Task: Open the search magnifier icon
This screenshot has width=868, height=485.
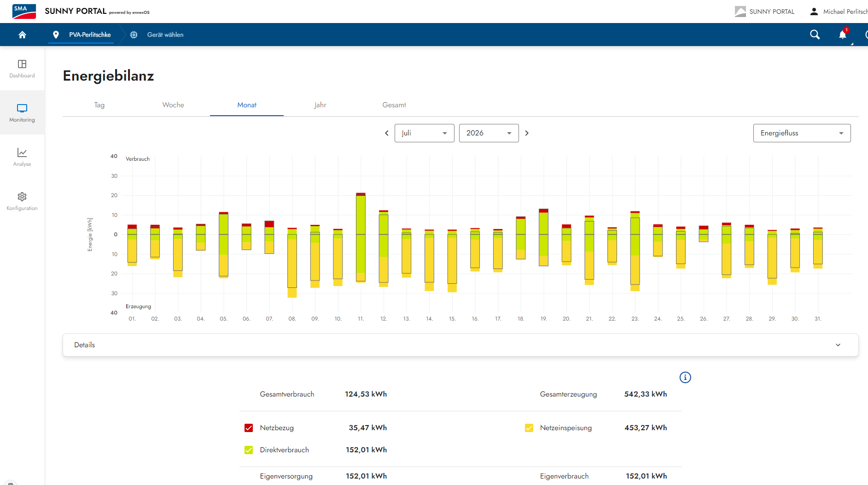Action: tap(815, 35)
